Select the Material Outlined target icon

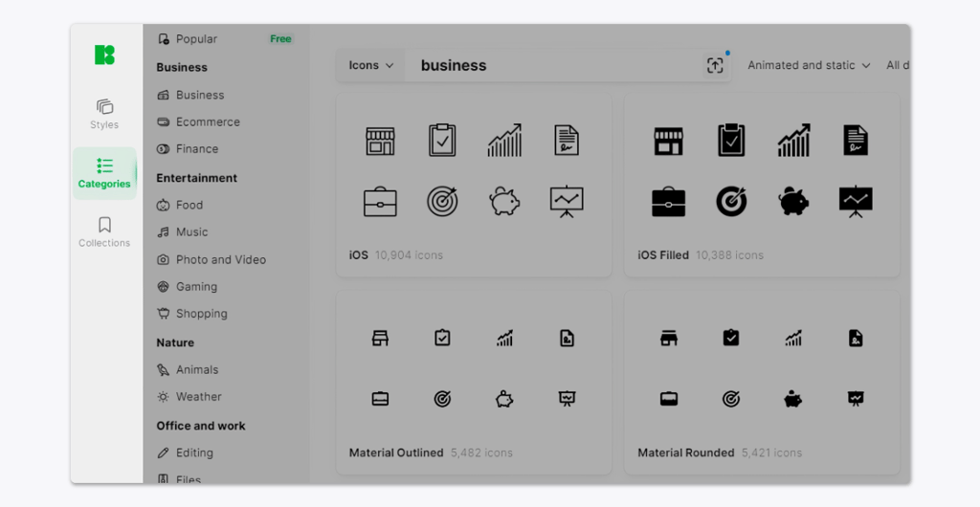click(442, 398)
